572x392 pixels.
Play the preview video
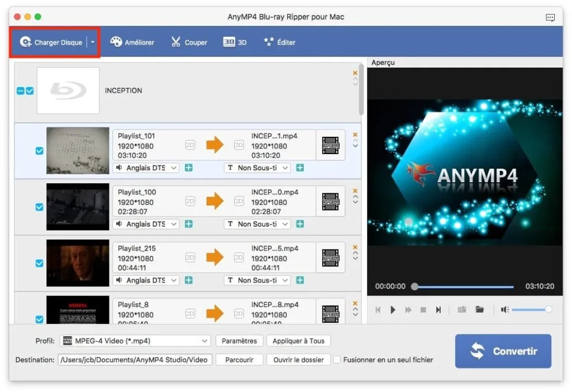point(393,309)
